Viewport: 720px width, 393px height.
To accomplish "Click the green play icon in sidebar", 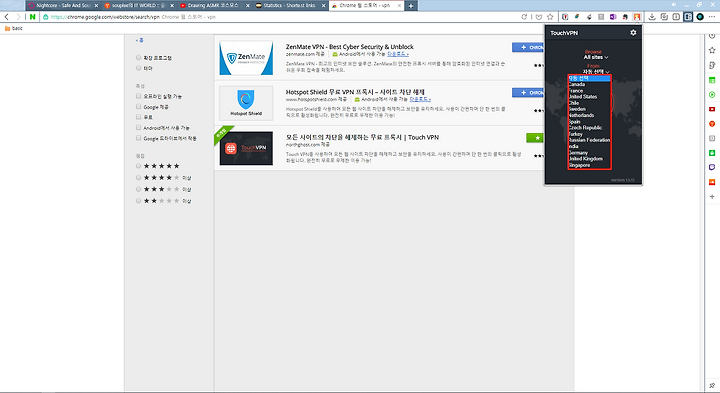I will tap(712, 95).
